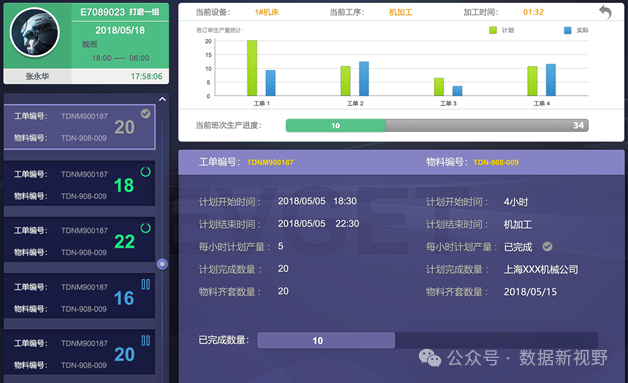
Task: Click the green plan bar for 工单 4
Action: (x=532, y=81)
